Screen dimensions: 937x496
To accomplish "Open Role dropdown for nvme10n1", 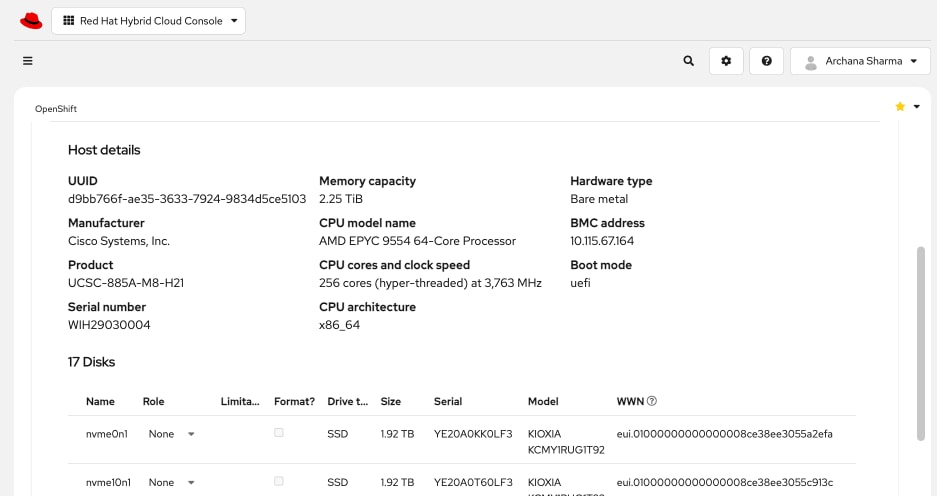I will (172, 482).
